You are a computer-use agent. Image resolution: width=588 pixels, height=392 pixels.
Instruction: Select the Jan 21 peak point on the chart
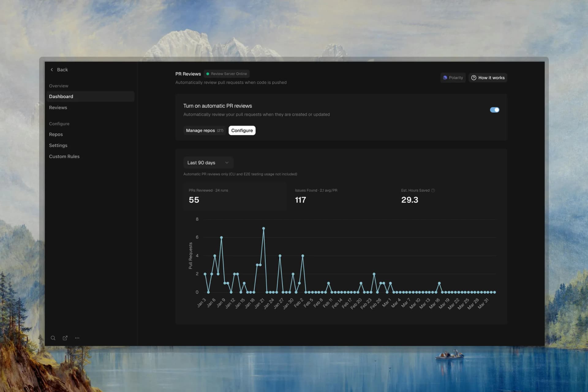[264, 228]
